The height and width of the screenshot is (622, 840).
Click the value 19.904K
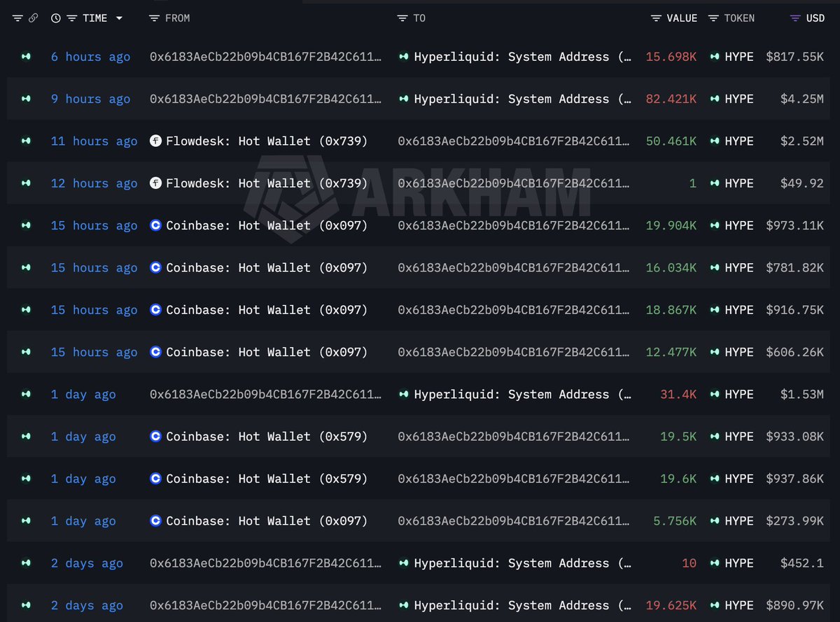671,225
